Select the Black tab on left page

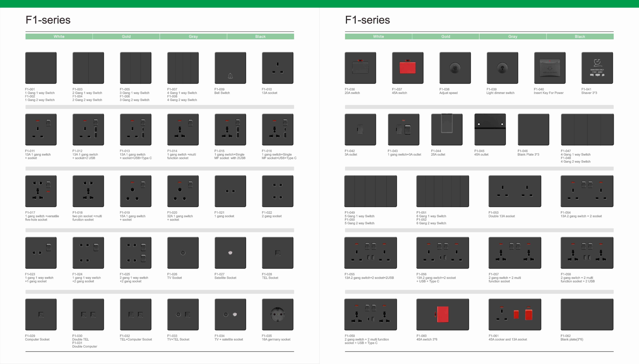tap(260, 37)
